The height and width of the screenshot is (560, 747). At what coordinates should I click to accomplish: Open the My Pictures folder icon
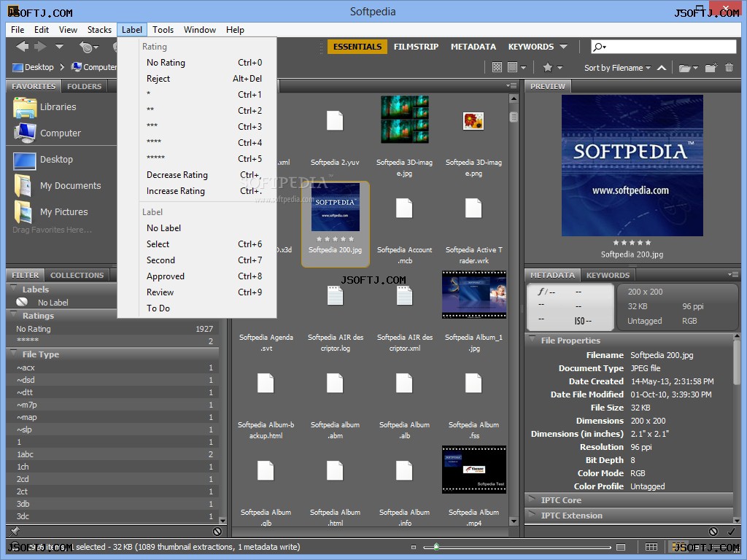coord(23,212)
